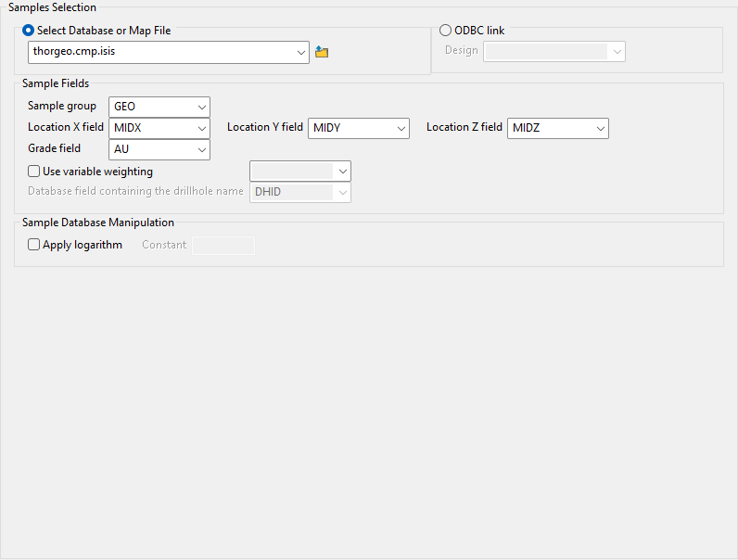Open the ODBC Design dropdown

click(x=554, y=52)
